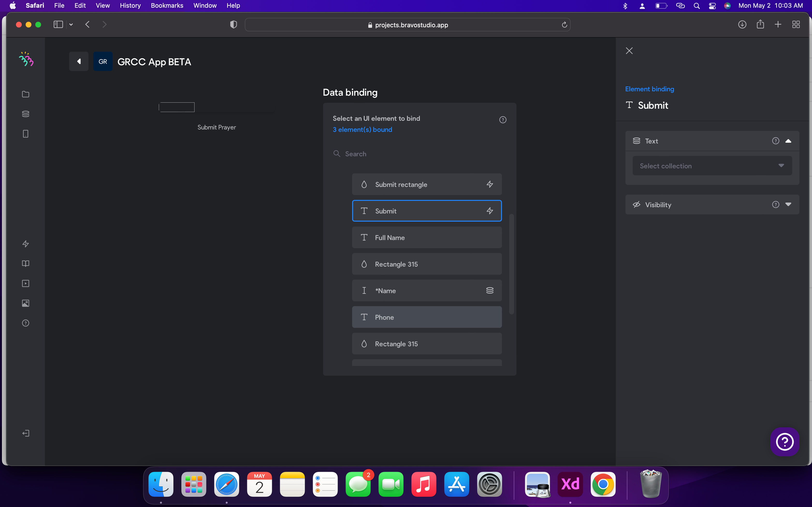Open the data collections stack icon
Image resolution: width=812 pixels, height=507 pixels.
pyautogui.click(x=26, y=114)
